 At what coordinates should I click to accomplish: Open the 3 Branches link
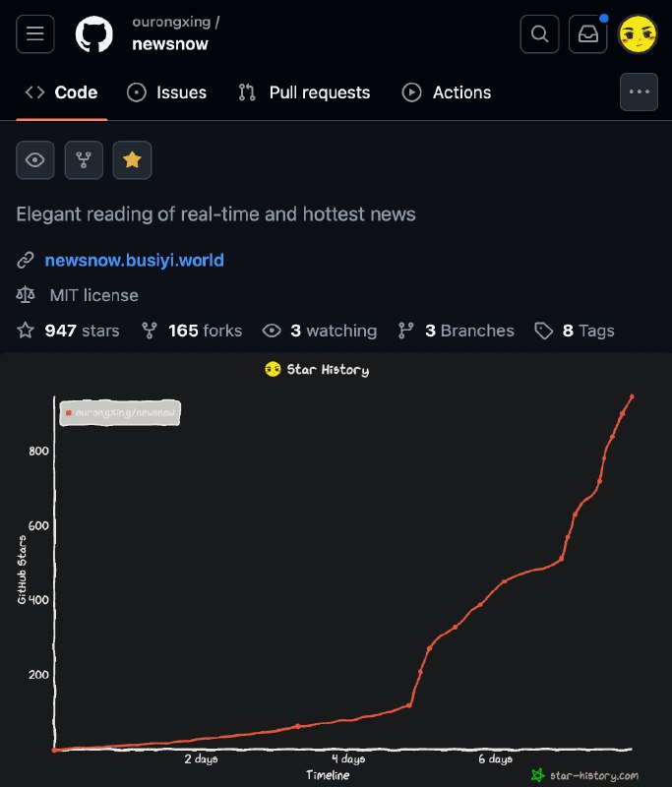tap(457, 331)
